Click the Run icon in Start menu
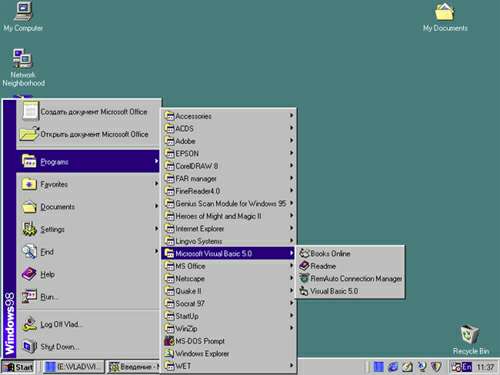Viewport: 500px width, 375px height. [29, 296]
